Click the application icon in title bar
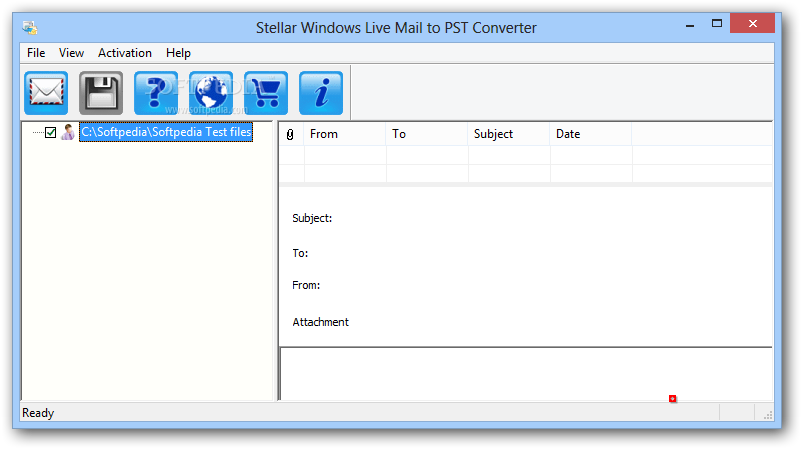 30,27
